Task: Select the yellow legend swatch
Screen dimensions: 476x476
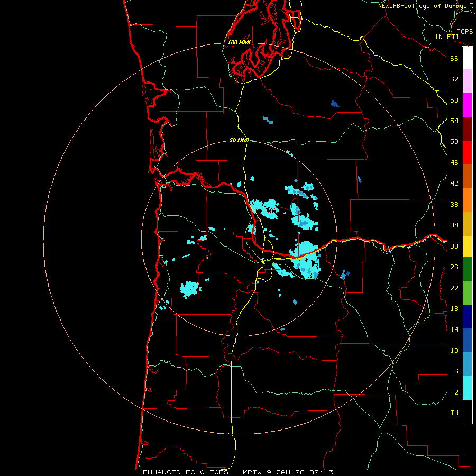Action: pyautogui.click(x=467, y=246)
